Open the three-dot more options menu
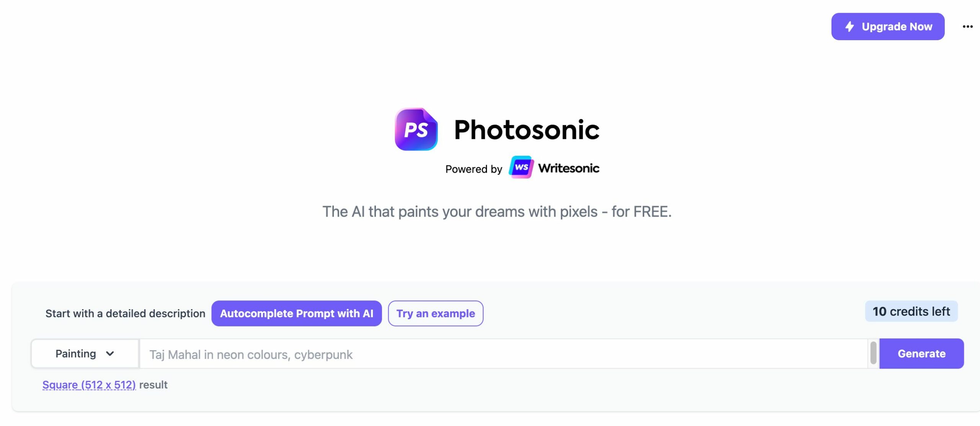This screenshot has height=426, width=980. 967,26
